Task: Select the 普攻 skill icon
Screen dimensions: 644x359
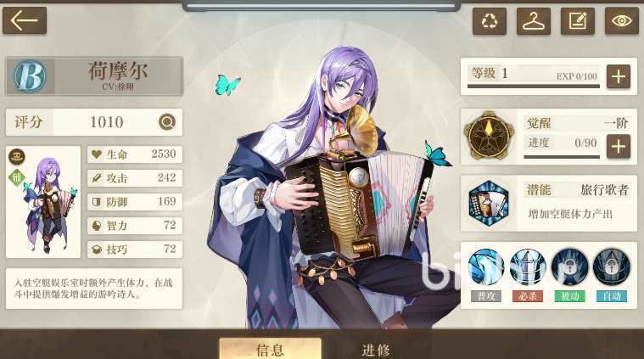Action: tap(486, 267)
